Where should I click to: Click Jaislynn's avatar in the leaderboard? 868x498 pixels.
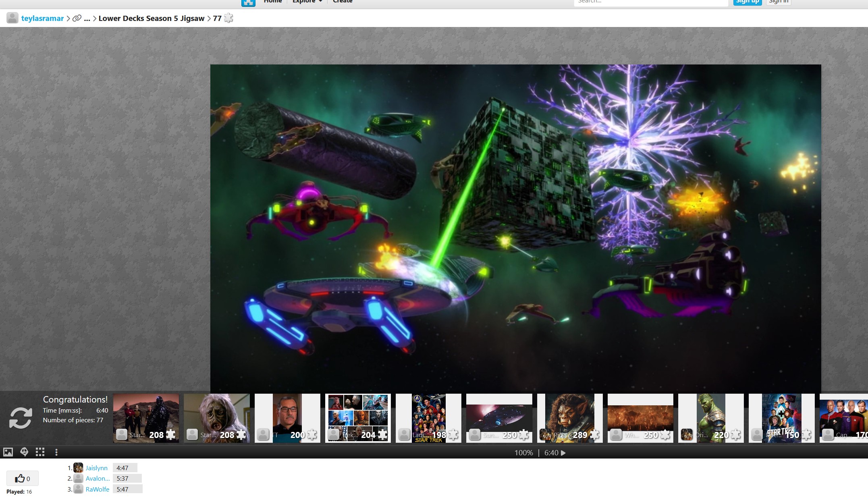[x=78, y=468]
